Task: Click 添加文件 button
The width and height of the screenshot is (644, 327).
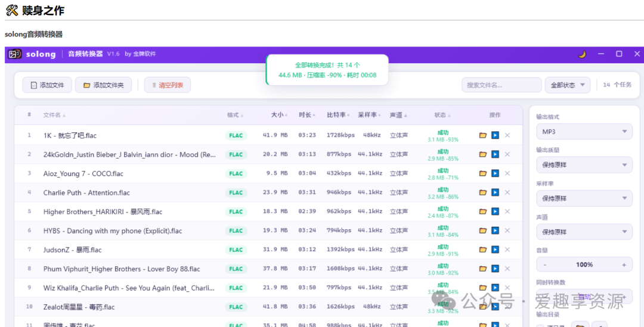Action: (47, 85)
